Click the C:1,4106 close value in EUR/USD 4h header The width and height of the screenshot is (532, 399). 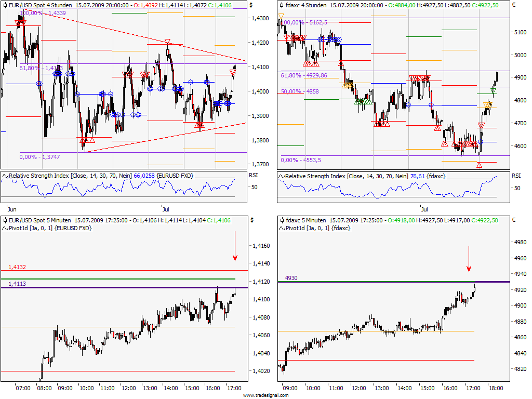coord(220,5)
